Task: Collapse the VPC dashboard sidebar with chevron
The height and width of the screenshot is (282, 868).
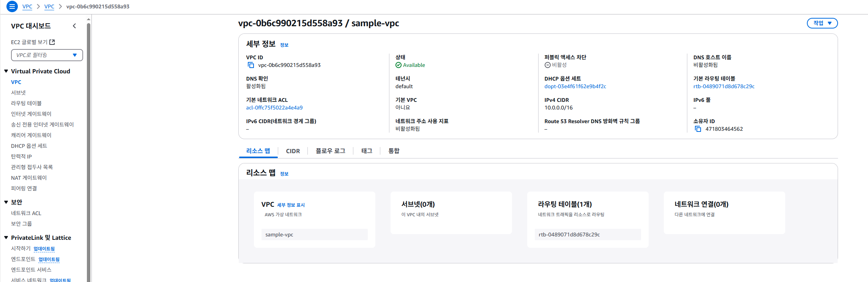Action: [74, 26]
